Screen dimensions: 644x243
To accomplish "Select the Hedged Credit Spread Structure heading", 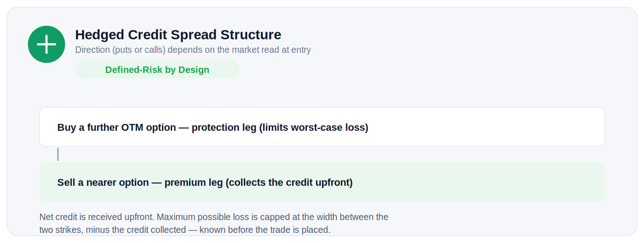I will point(178,34).
